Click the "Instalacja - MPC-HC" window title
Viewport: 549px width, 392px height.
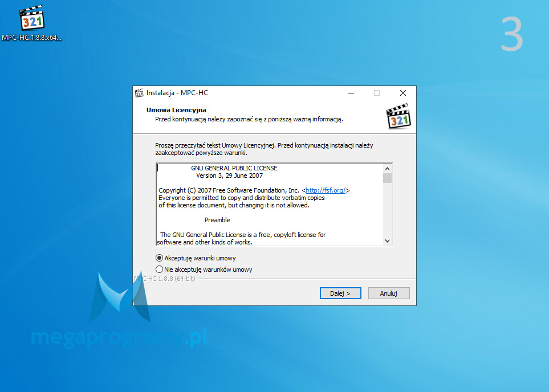pos(177,93)
